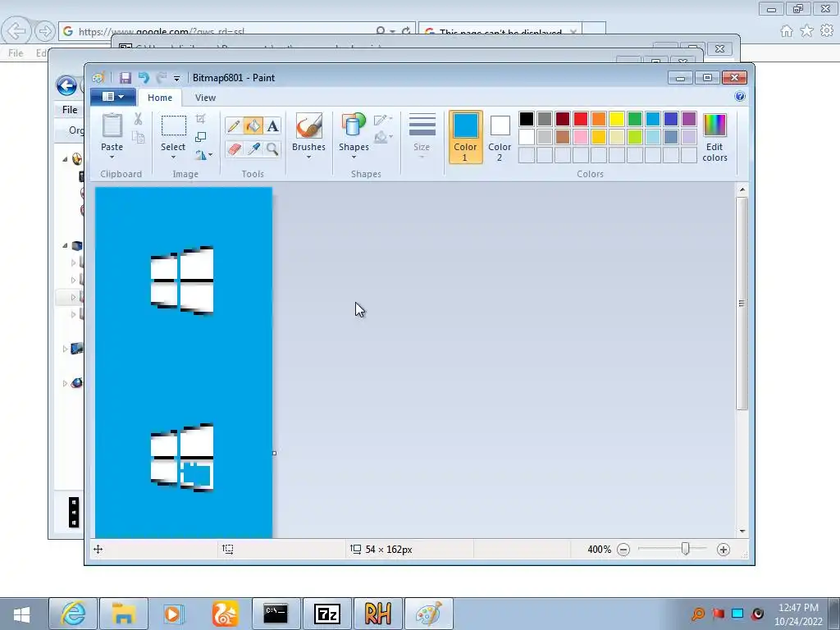This screenshot has width=840, height=630.
Task: Click the Select rectangle tool icon
Action: click(x=174, y=126)
